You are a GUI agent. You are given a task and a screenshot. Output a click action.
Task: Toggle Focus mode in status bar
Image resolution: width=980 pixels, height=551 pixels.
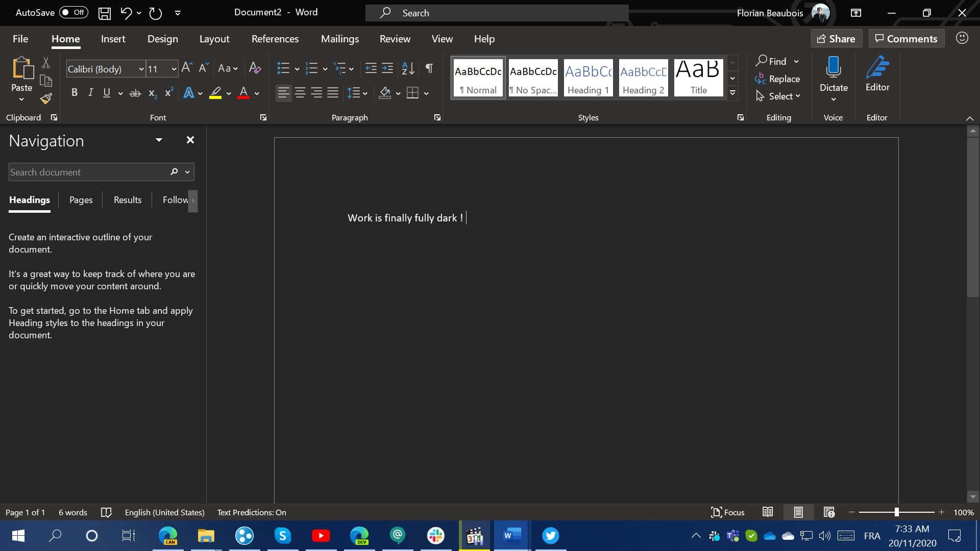pyautogui.click(x=727, y=512)
